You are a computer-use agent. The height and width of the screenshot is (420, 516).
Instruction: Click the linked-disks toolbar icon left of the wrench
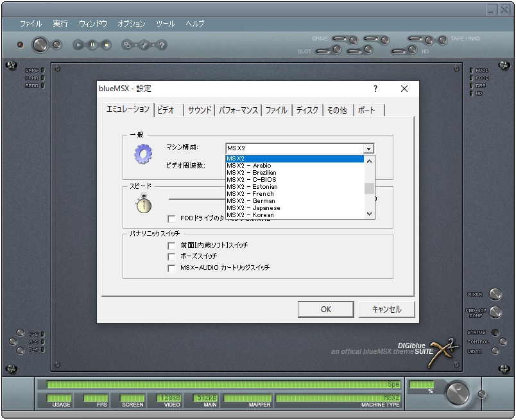pyautogui.click(x=127, y=45)
